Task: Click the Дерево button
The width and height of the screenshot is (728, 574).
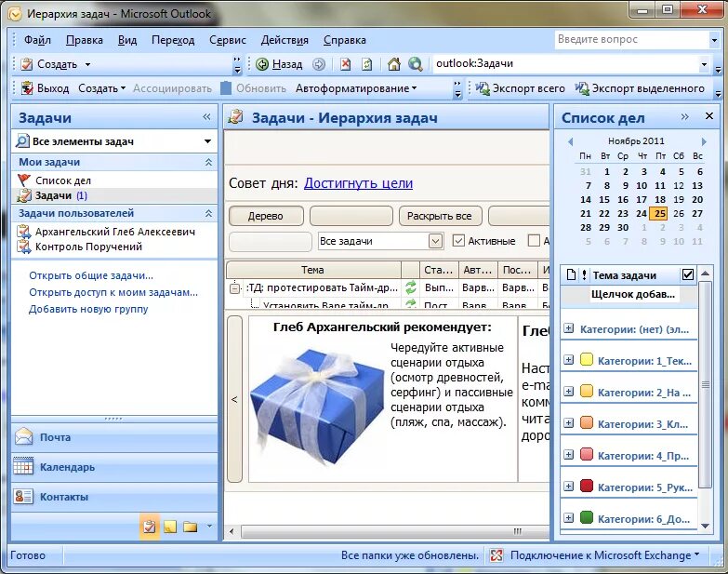Action: pyautogui.click(x=266, y=216)
